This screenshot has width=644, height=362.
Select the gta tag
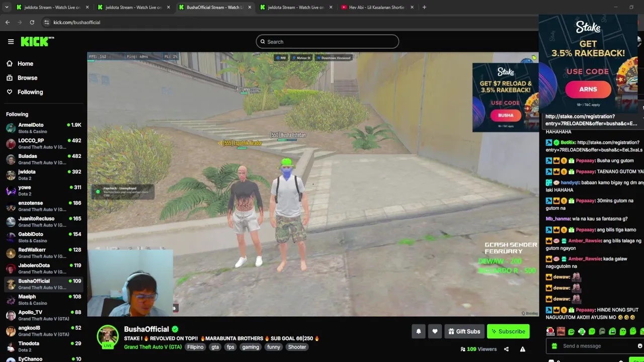pyautogui.click(x=215, y=347)
